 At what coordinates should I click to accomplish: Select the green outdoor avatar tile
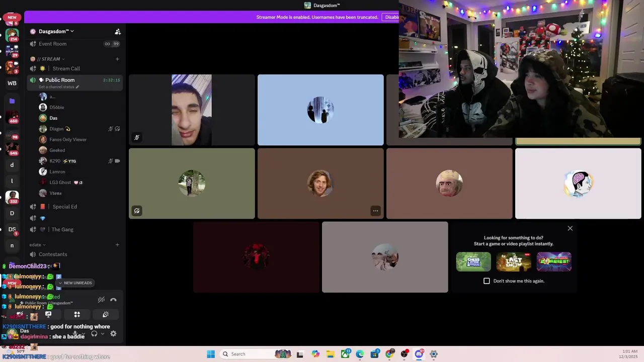[192, 184]
